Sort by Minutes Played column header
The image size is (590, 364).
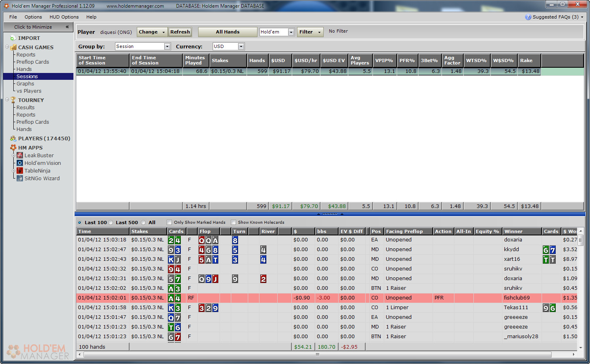pos(196,60)
